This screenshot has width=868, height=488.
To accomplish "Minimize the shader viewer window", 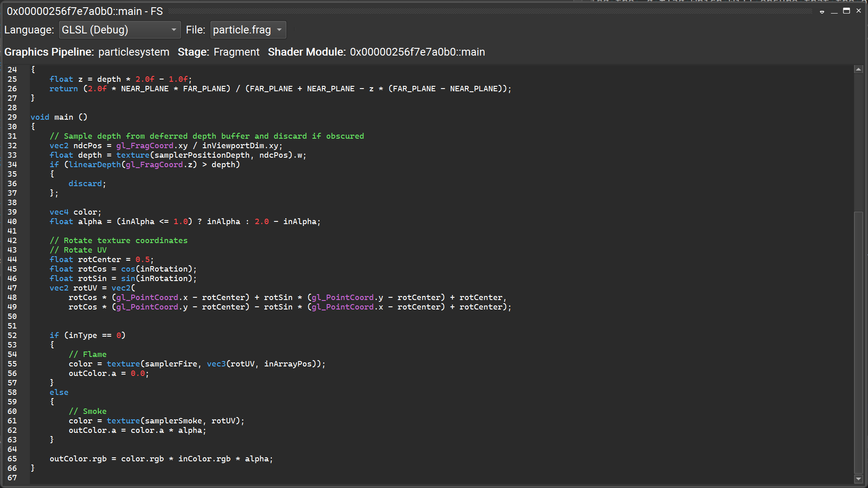I will point(834,11).
